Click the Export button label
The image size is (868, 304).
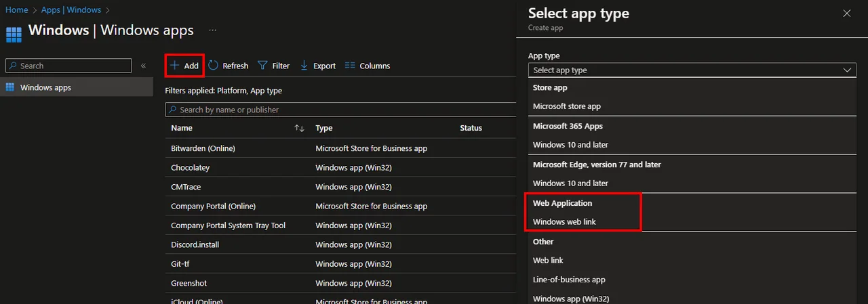[324, 66]
